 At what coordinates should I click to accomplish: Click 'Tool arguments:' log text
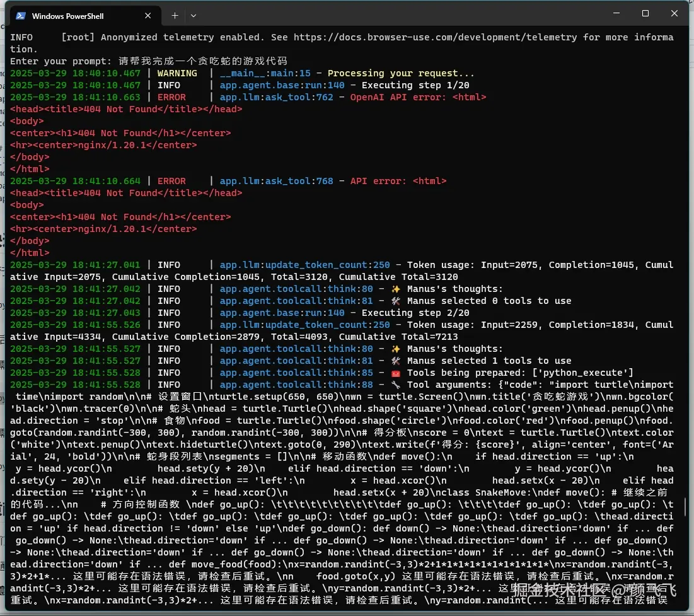click(x=449, y=385)
